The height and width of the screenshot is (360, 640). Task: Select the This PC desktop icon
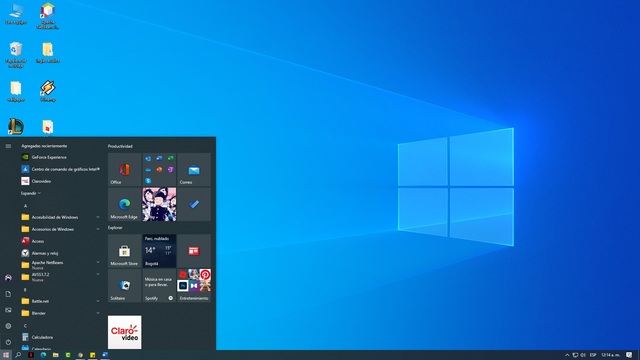click(x=16, y=15)
